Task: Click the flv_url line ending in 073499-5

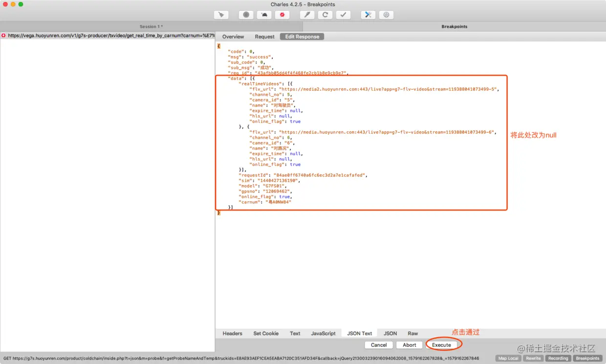Action: [x=374, y=89]
